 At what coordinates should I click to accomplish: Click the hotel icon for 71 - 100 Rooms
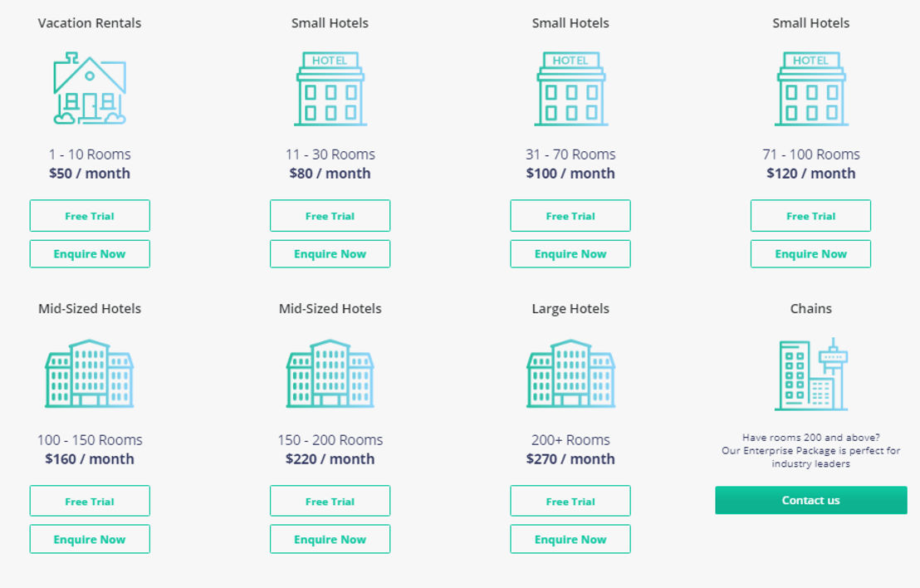pyautogui.click(x=811, y=89)
